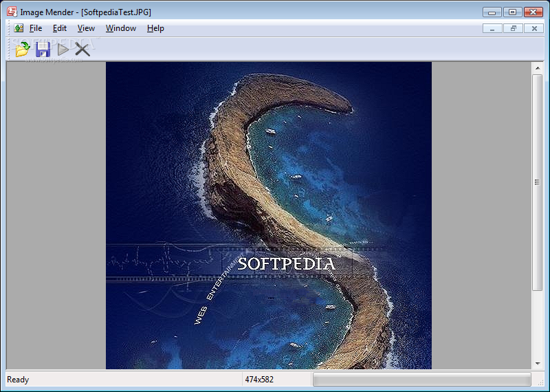Click the vertical scrollbar thumb
Screen dimensions: 550x392
point(538,182)
